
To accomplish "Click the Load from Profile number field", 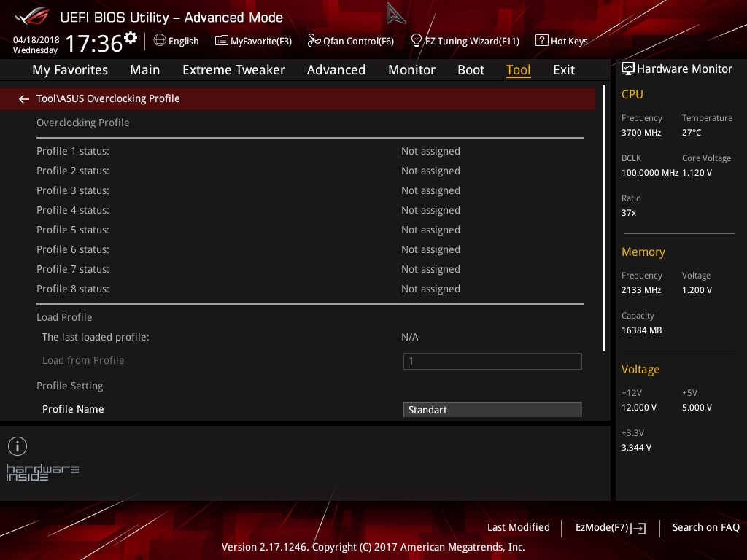I will [x=492, y=362].
